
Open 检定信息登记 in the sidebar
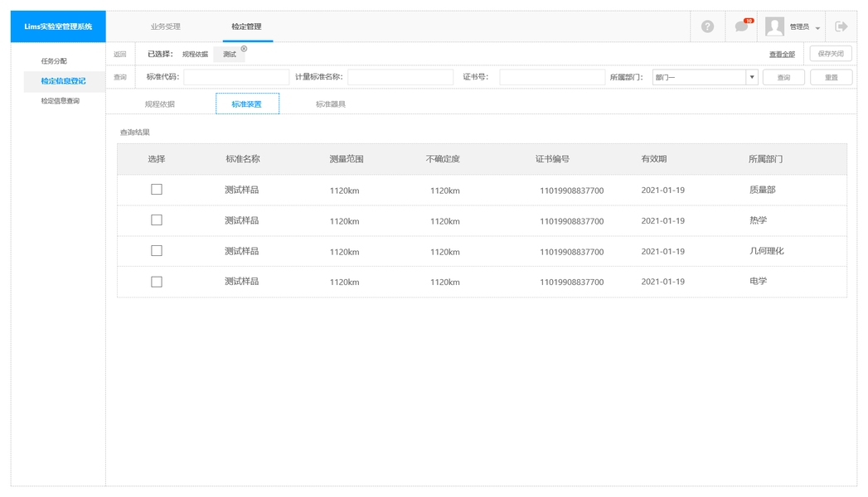click(x=63, y=80)
